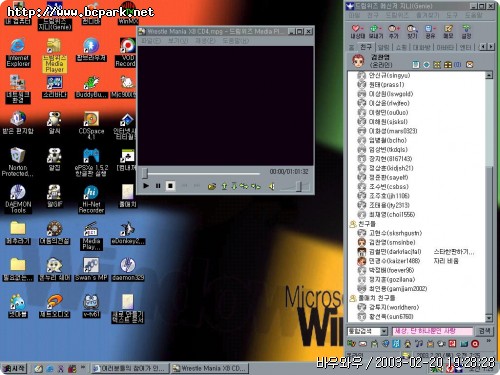Click the find friend (찾기) toolbar icon

[412, 31]
